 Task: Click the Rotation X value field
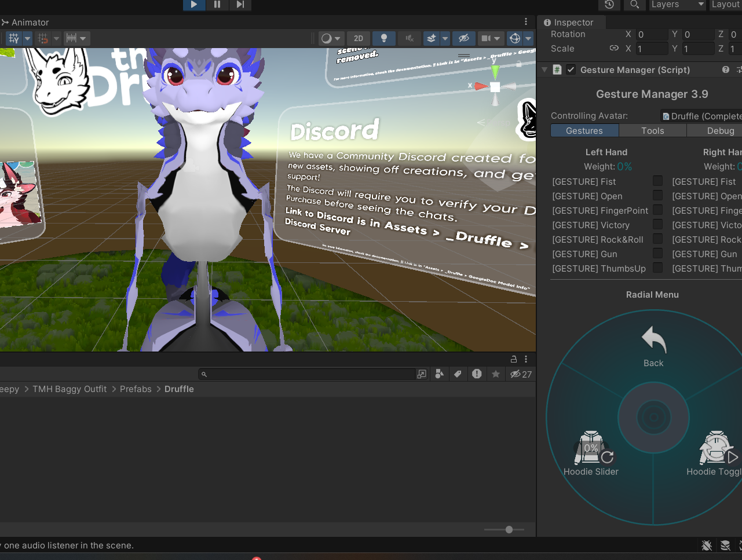pos(652,35)
